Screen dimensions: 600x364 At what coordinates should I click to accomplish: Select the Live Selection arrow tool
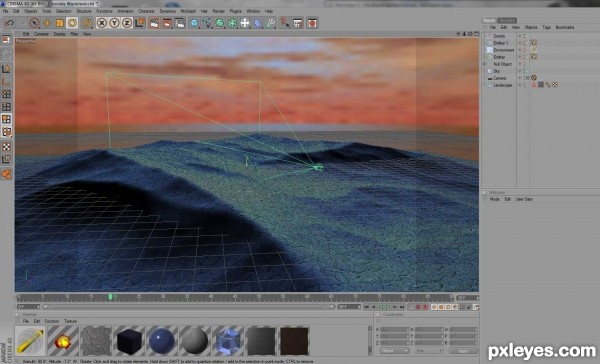(34, 23)
